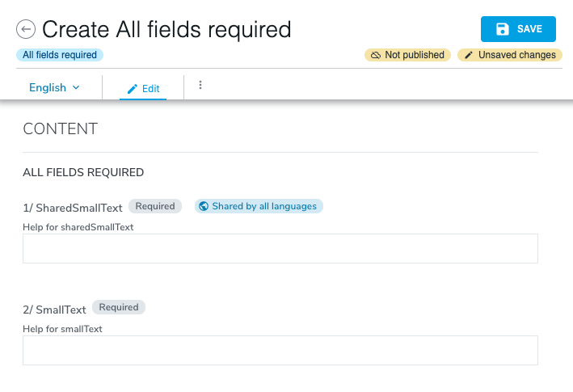
Task: Click the All fields required type badge
Action: [60, 55]
